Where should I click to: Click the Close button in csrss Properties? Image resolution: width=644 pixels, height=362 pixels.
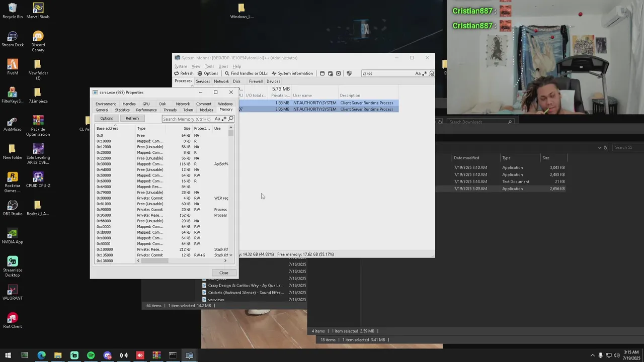[224, 273]
